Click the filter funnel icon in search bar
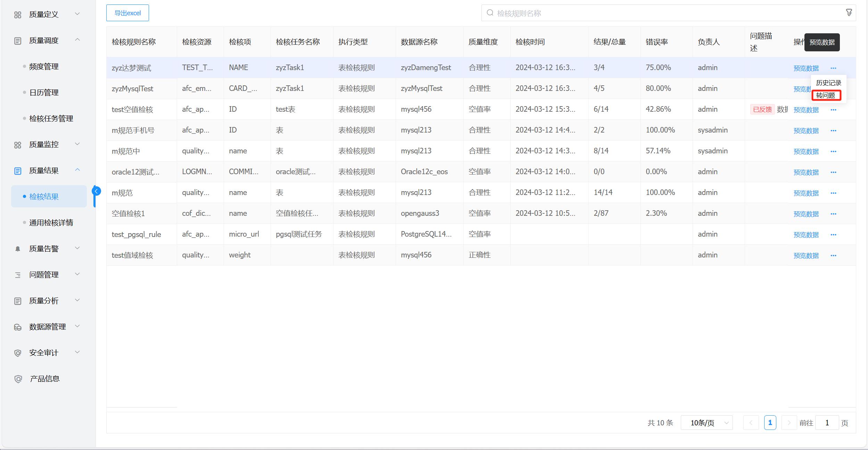Image resolution: width=868 pixels, height=450 pixels. (x=849, y=13)
